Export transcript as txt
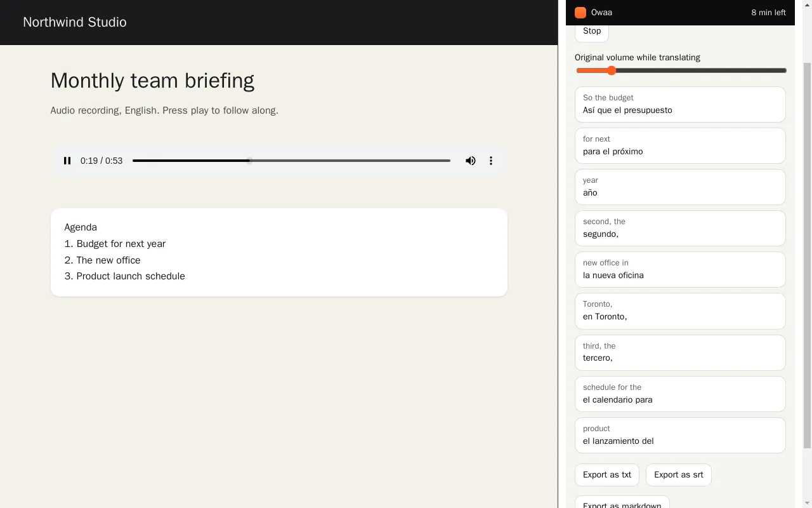Viewport: 812px width, 508px height. [607, 475]
